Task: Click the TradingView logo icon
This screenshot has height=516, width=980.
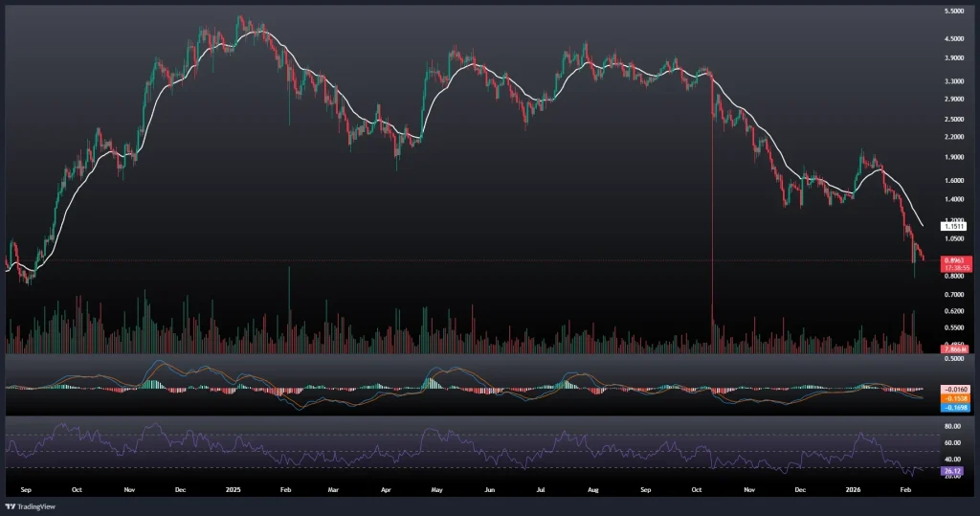Action: pos(11,506)
